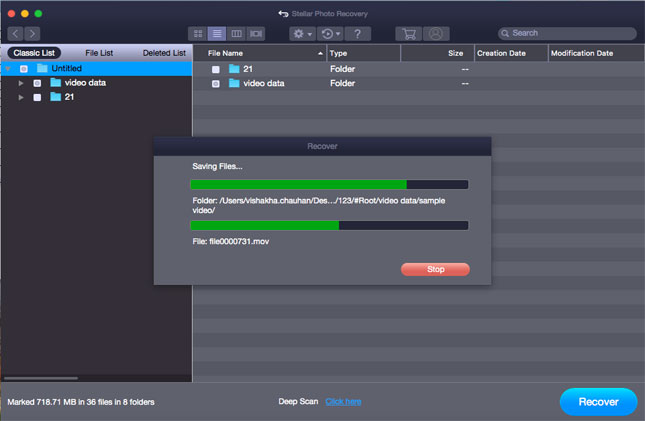Click the overall Saving Files progress bar
The width and height of the screenshot is (645, 421).
(329, 184)
